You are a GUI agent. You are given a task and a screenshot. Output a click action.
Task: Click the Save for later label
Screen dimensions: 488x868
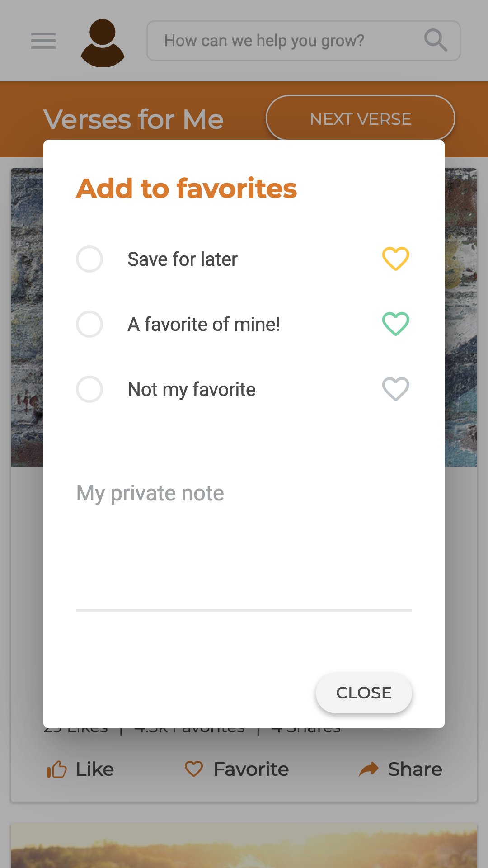point(183,259)
